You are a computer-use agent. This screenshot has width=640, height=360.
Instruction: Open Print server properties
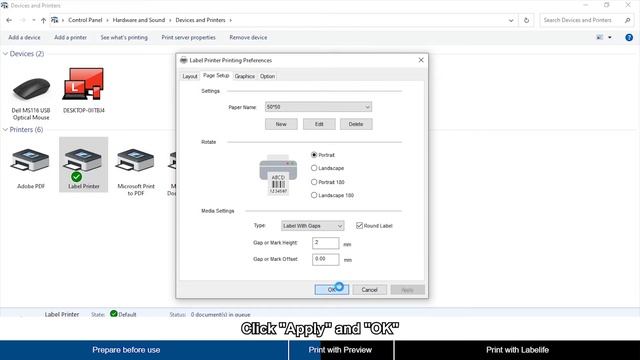pos(189,38)
